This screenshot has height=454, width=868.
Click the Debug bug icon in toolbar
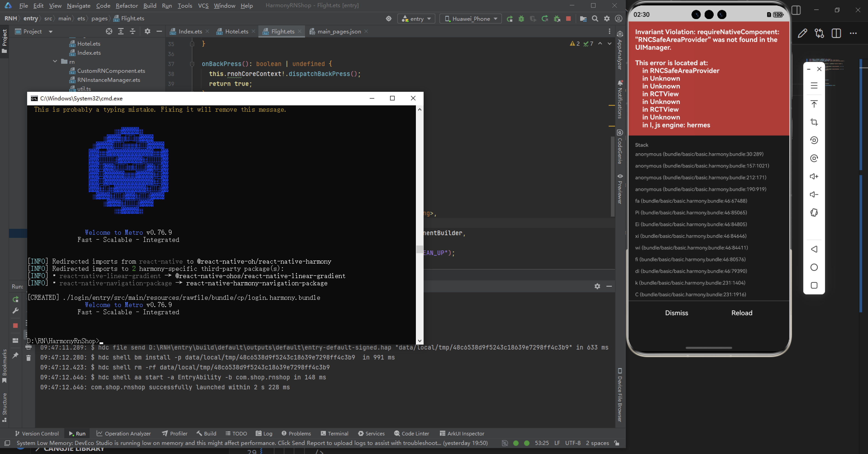[x=521, y=19]
